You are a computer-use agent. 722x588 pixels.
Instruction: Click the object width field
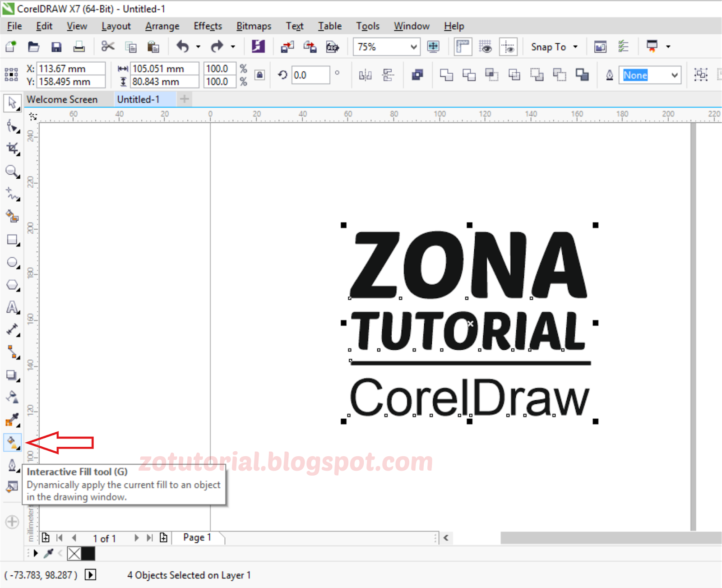164,69
